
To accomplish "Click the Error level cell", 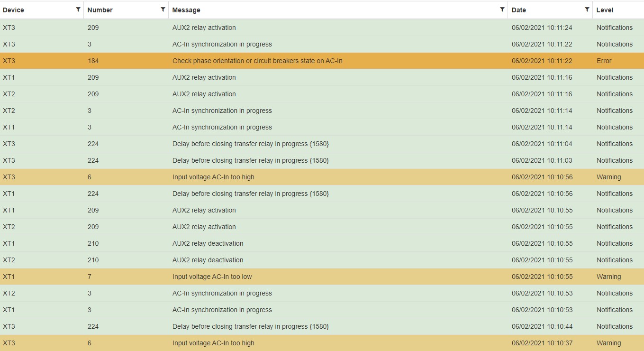I will 604,61.
